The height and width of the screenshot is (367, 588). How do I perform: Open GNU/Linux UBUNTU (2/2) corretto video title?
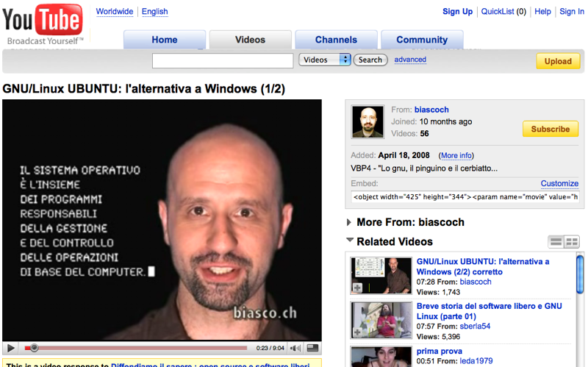tap(483, 266)
